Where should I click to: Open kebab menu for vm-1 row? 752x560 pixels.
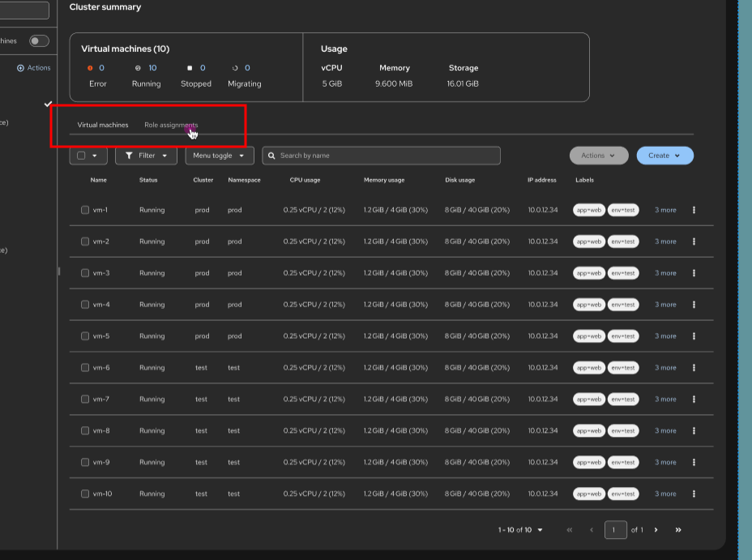tap(694, 210)
